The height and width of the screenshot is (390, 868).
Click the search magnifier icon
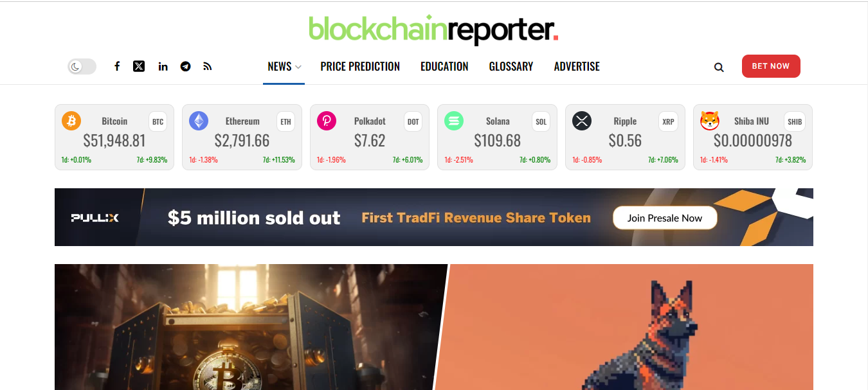(x=719, y=67)
